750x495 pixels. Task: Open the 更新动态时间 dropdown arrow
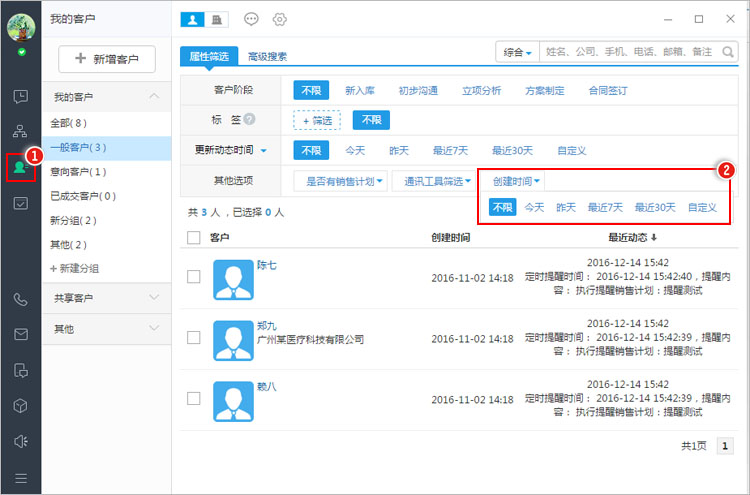pyautogui.click(x=264, y=151)
